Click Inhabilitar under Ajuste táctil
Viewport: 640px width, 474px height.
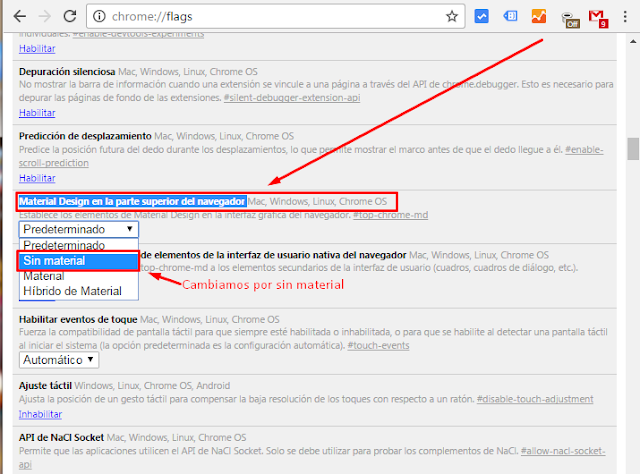(x=40, y=414)
